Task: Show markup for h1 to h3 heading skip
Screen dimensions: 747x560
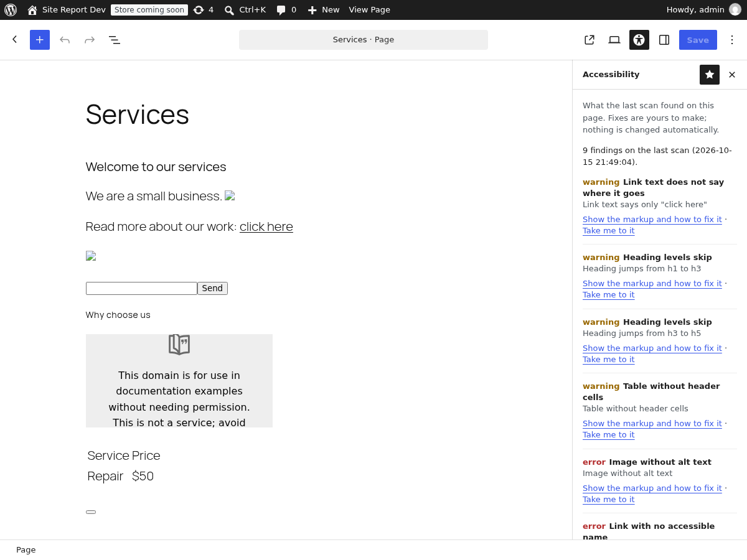Action: point(652,284)
